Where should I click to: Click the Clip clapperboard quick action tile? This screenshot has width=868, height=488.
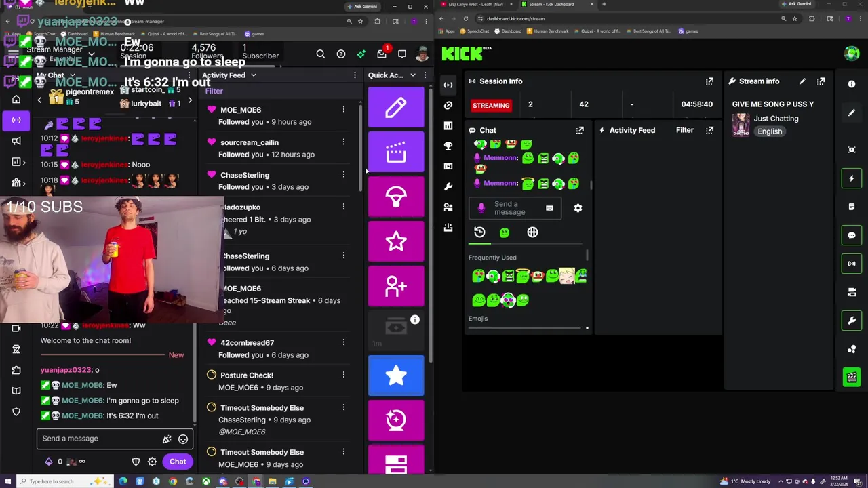pos(396,152)
